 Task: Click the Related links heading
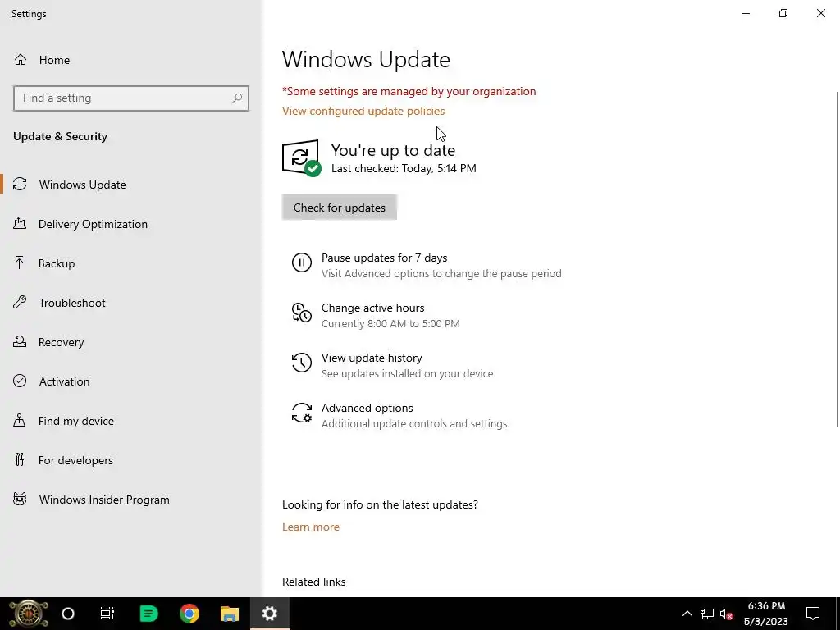(x=314, y=582)
